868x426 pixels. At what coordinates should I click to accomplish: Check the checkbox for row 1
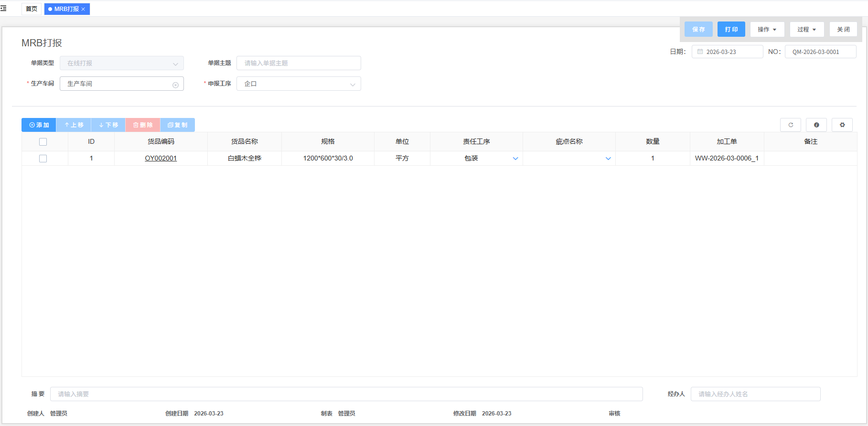click(x=43, y=159)
